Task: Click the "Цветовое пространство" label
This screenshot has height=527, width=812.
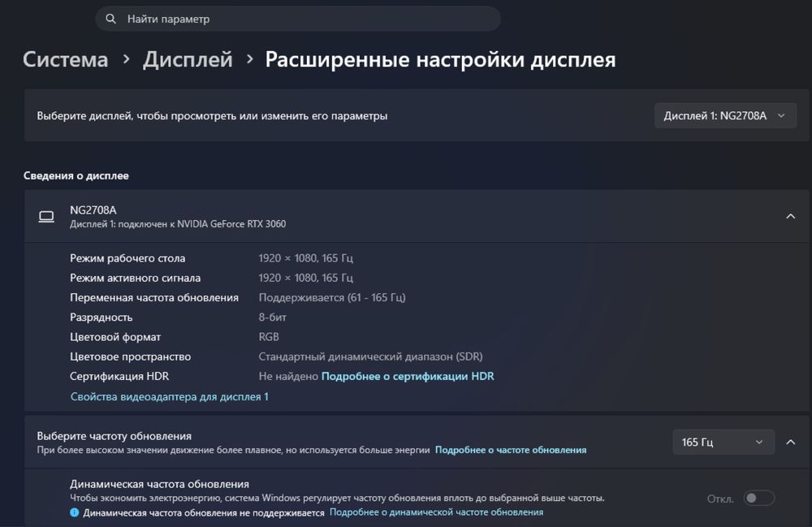Action: (x=131, y=356)
